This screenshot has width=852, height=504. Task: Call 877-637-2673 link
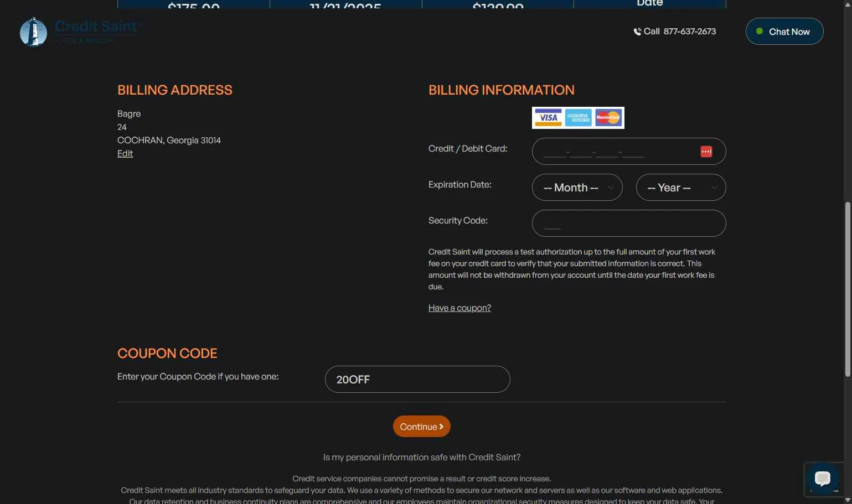[x=675, y=32]
